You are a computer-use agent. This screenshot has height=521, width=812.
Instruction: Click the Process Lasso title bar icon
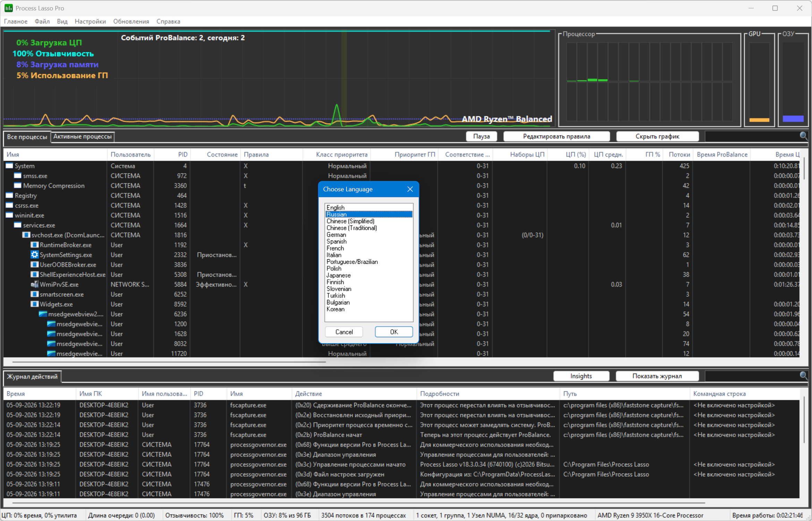8,8
